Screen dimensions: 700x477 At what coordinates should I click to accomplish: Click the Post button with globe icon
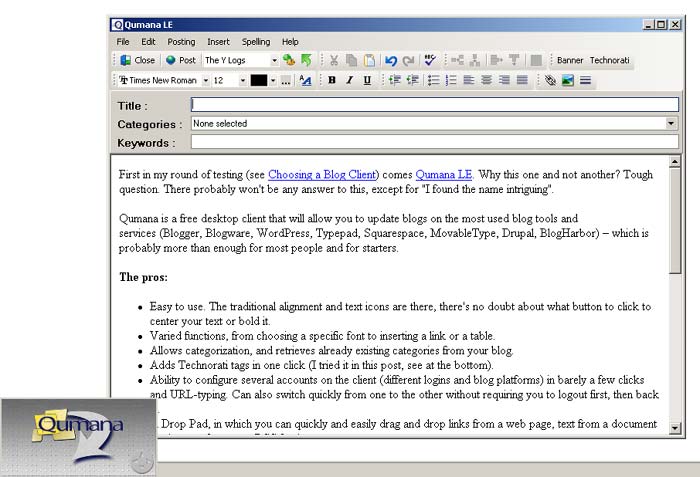click(x=180, y=60)
